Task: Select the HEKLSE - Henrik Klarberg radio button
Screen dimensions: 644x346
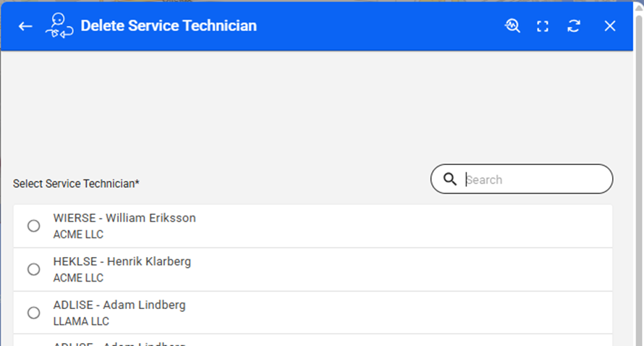Action: [34, 269]
